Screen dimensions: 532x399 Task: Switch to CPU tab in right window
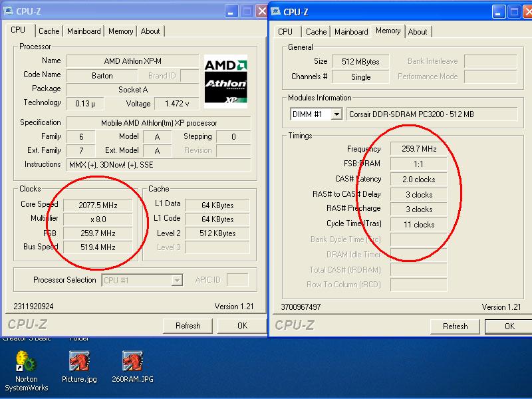(x=285, y=32)
